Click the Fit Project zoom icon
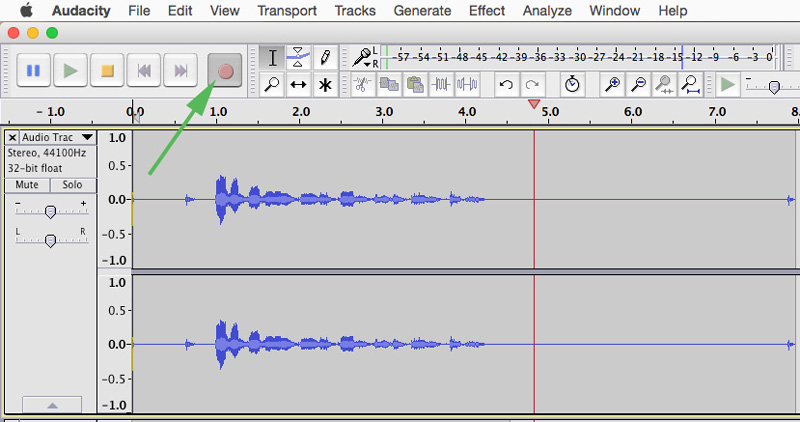This screenshot has height=422, width=800. click(x=690, y=85)
